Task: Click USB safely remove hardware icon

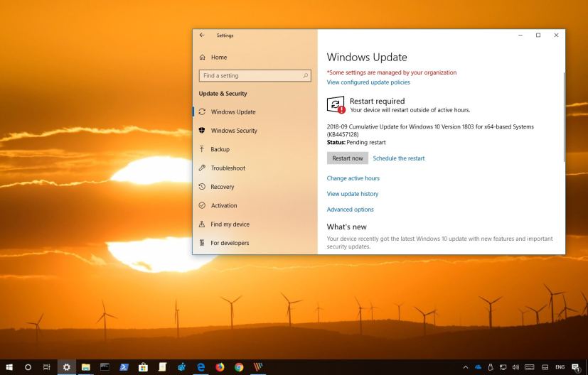Action: [x=491, y=367]
